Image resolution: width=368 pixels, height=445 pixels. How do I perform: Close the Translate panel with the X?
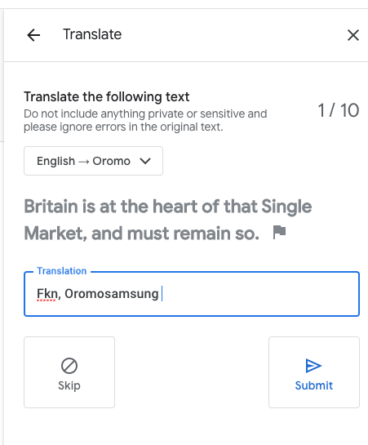[x=353, y=35]
